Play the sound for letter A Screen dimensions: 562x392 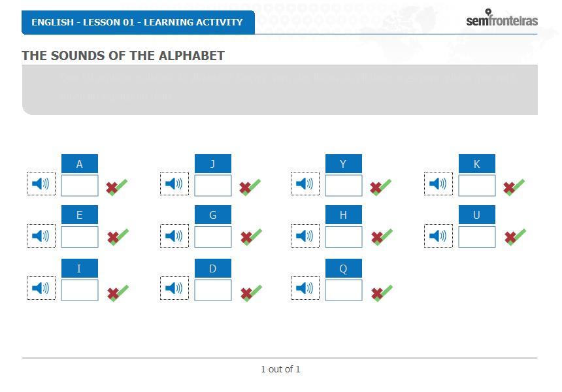[41, 184]
